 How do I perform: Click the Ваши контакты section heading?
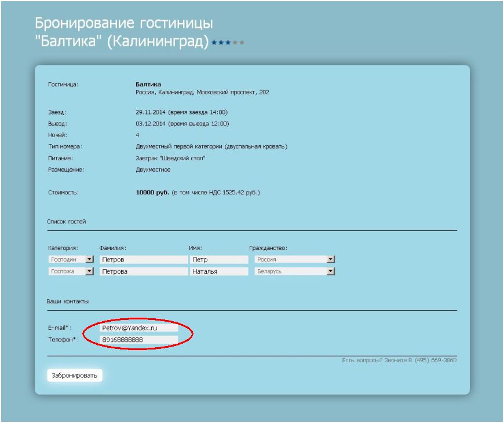(67, 301)
